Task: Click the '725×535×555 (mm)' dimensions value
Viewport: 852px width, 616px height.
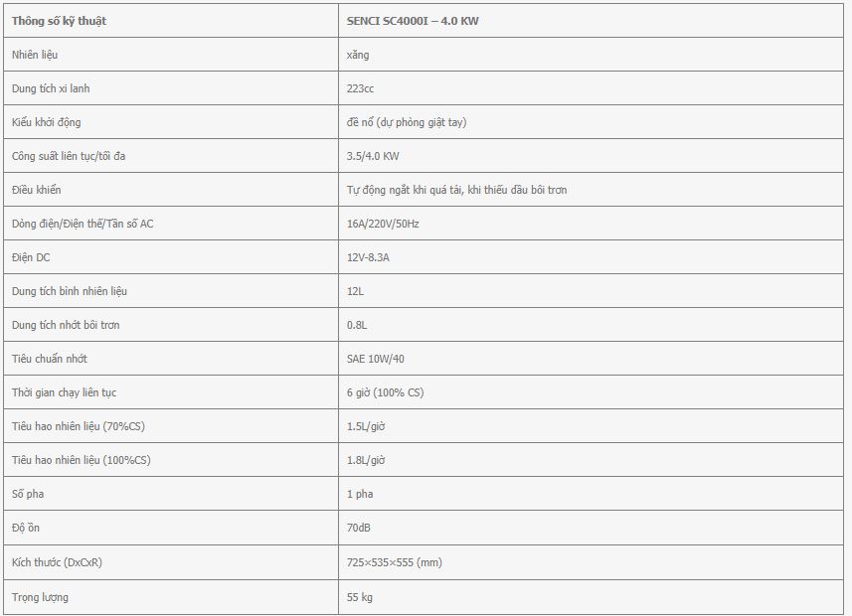Action: tap(395, 562)
